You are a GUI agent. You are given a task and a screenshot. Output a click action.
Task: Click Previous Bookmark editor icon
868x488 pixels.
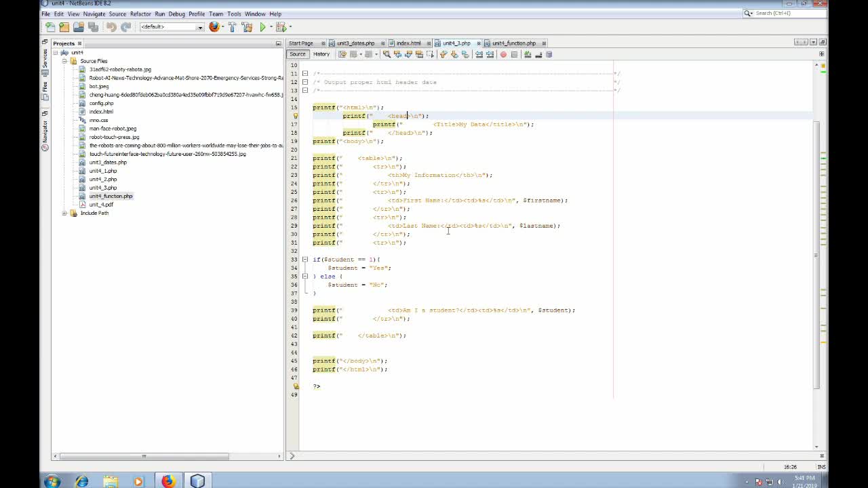click(x=443, y=54)
